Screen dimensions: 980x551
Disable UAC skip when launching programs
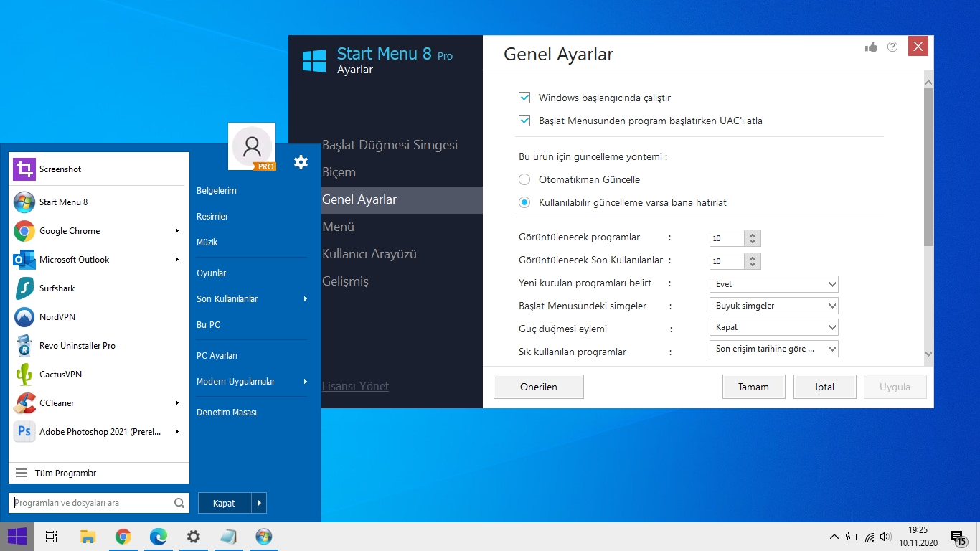coord(524,121)
